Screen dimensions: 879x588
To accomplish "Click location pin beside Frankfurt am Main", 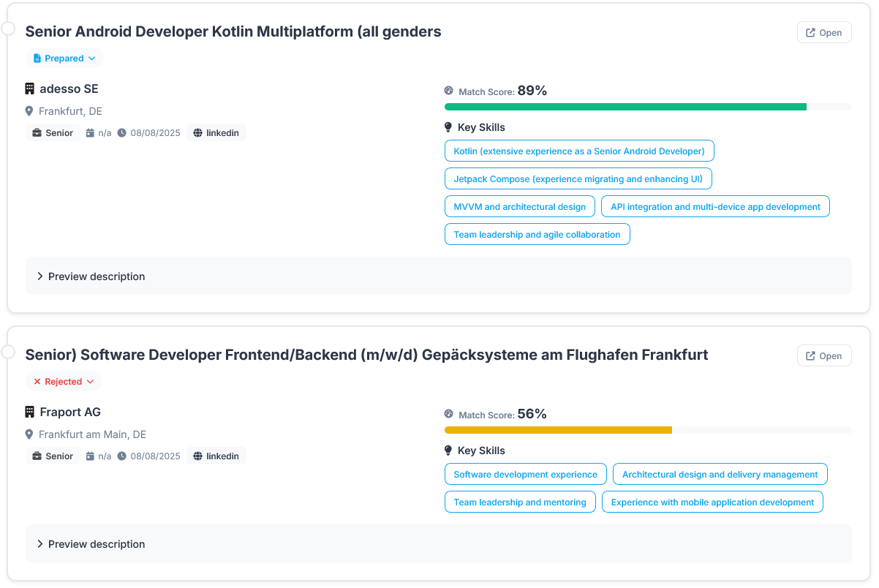I will point(29,434).
